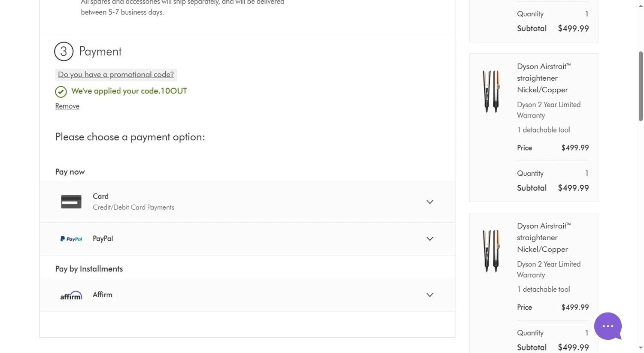Click the PayPal logo icon

coord(71,239)
